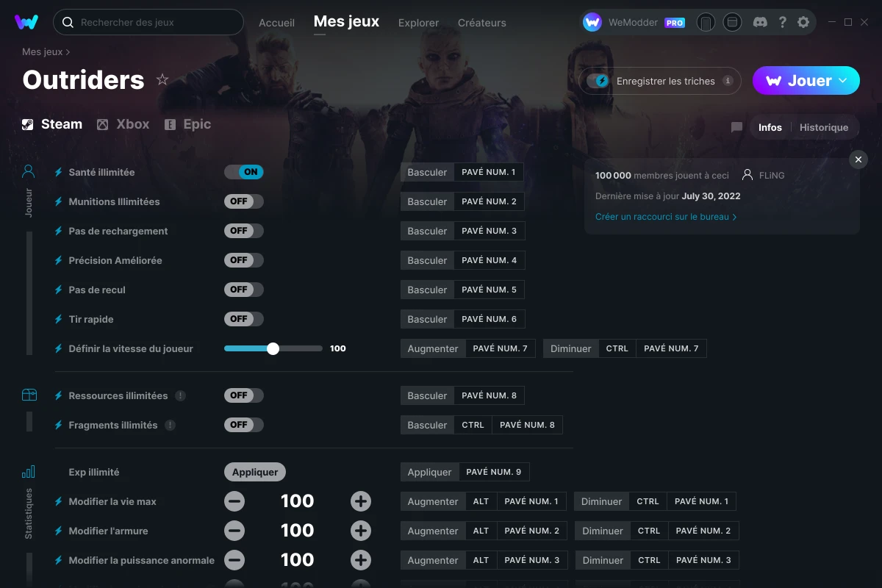Image resolution: width=882 pixels, height=588 pixels.
Task: Turn off Santé illimitée toggle
Action: pyautogui.click(x=244, y=172)
